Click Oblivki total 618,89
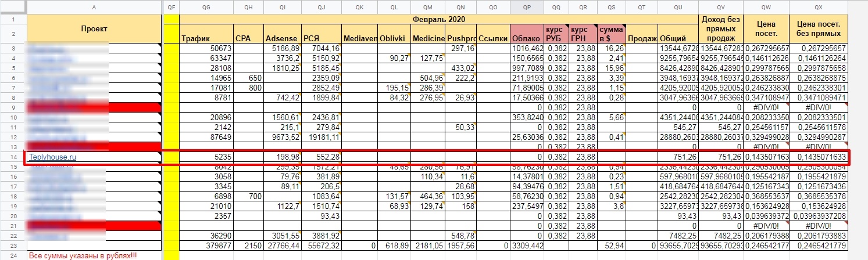Screen dimensions: 868x260 [394, 245]
